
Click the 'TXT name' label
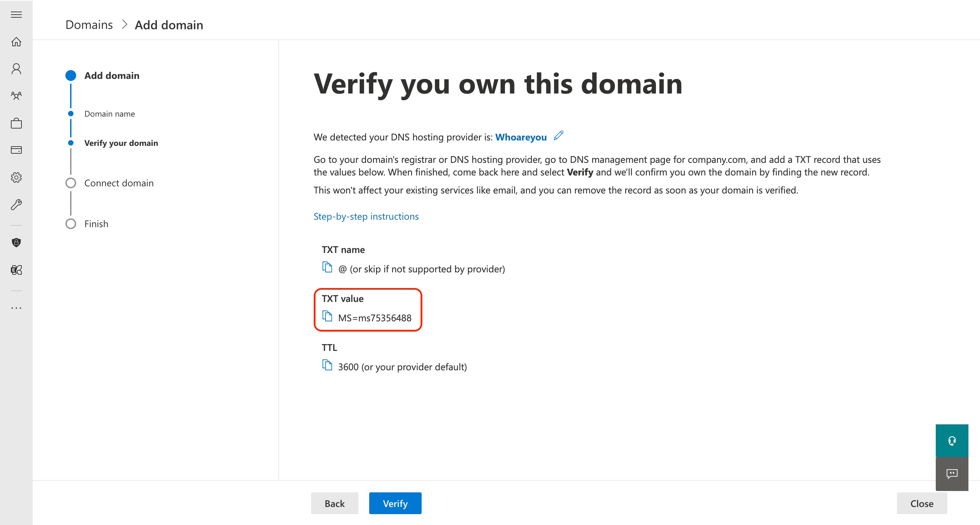click(x=343, y=250)
